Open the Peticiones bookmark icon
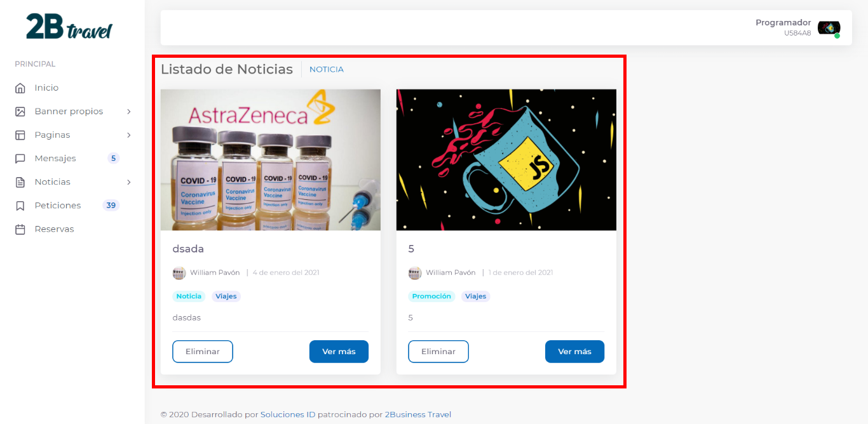Image resolution: width=868 pixels, height=424 pixels. 20,206
